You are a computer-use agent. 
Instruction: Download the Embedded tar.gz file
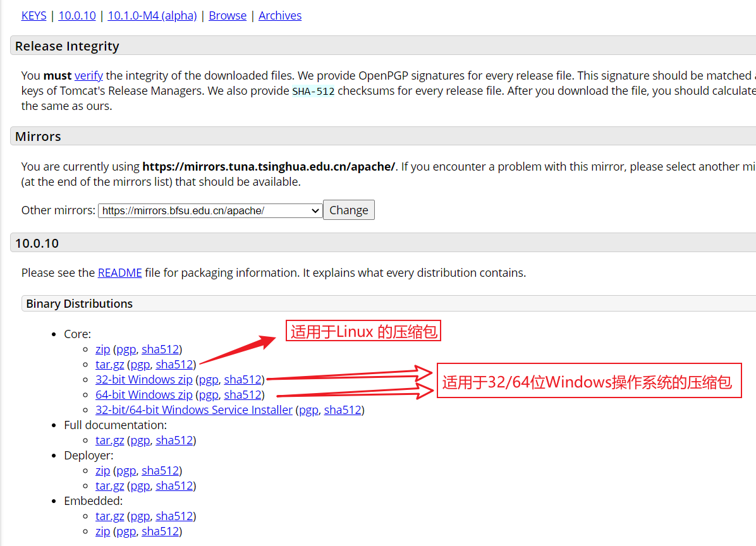click(x=110, y=516)
